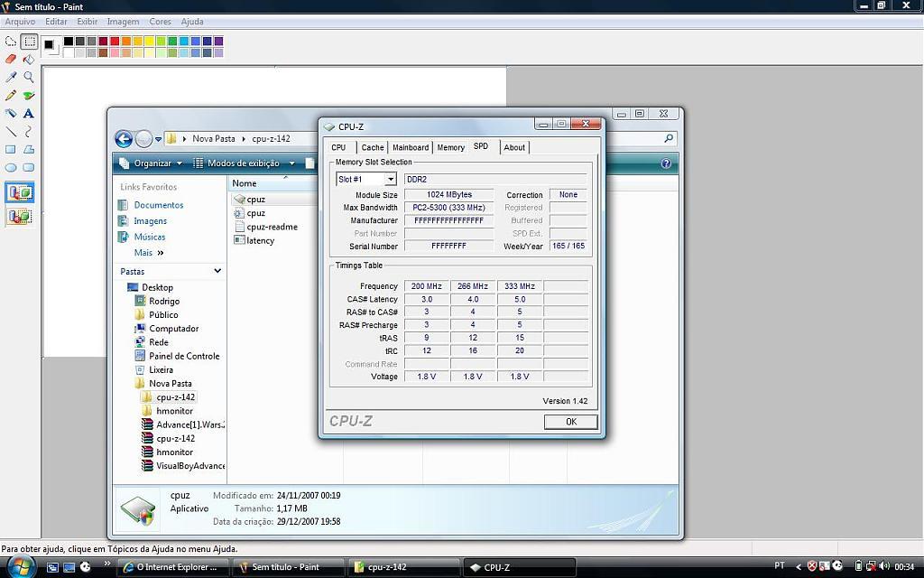Open the Músicas favorite link
This screenshot has width=924, height=578.
pos(142,238)
